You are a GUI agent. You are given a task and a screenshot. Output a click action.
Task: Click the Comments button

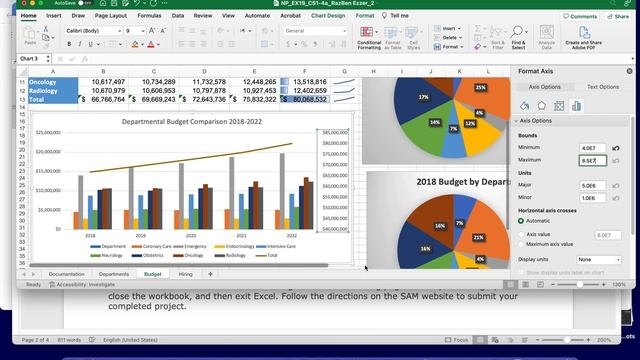[580, 16]
